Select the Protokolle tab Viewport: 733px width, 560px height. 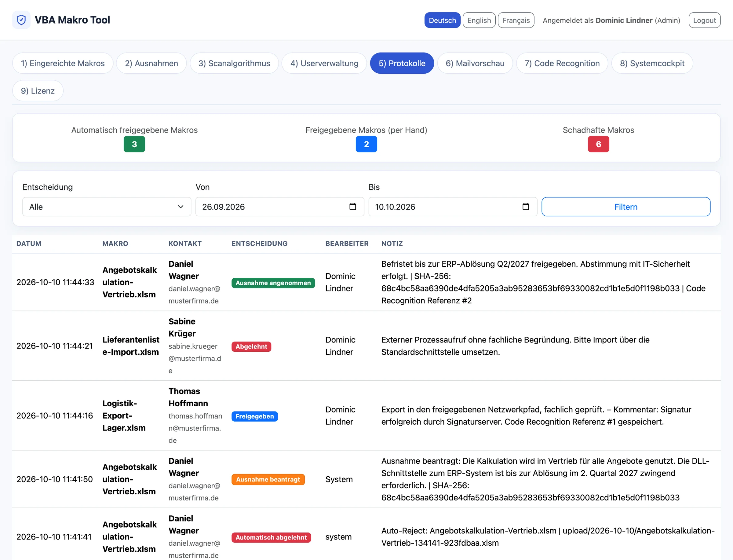click(x=402, y=63)
